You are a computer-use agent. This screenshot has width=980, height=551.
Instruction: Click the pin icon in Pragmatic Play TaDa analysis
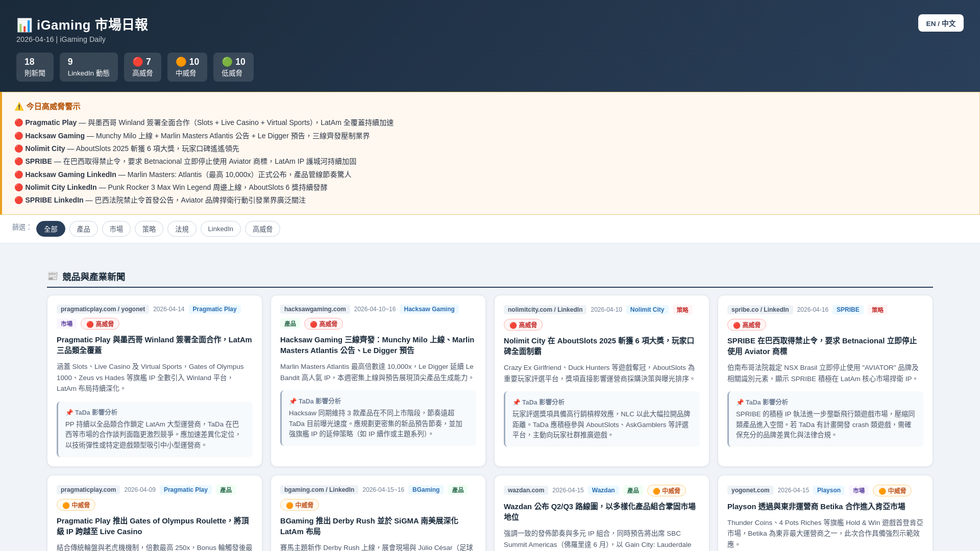tap(69, 413)
